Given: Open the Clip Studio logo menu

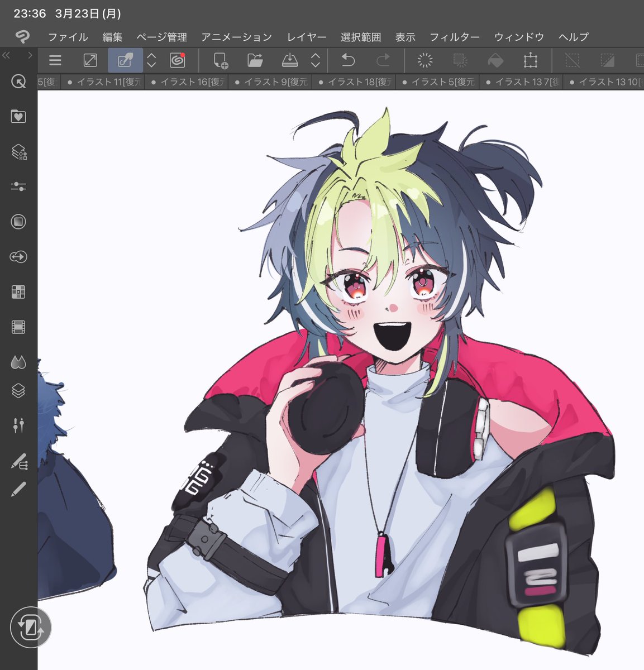Looking at the screenshot, I should coord(22,37).
